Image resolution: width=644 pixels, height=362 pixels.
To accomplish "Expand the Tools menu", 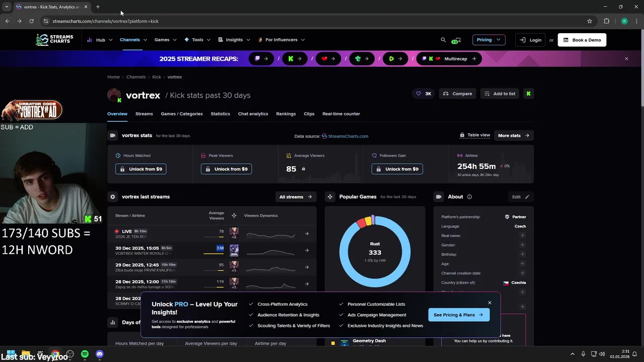I will pos(197,40).
